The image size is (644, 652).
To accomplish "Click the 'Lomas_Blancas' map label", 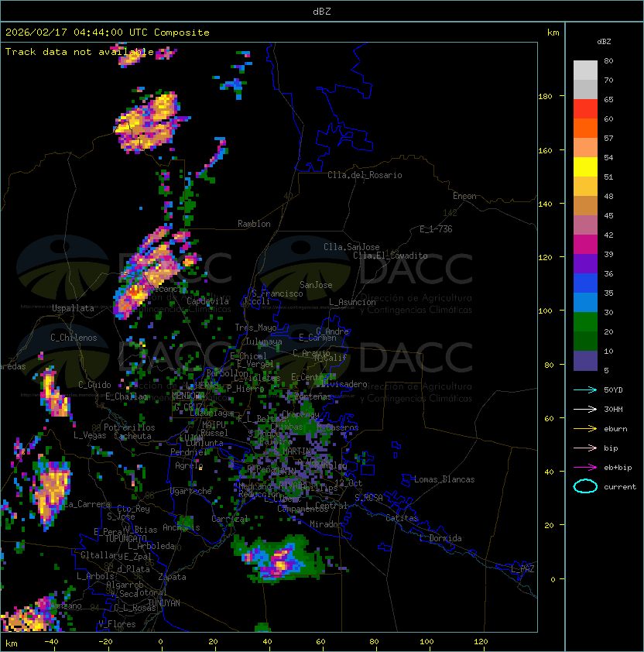I will [444, 479].
